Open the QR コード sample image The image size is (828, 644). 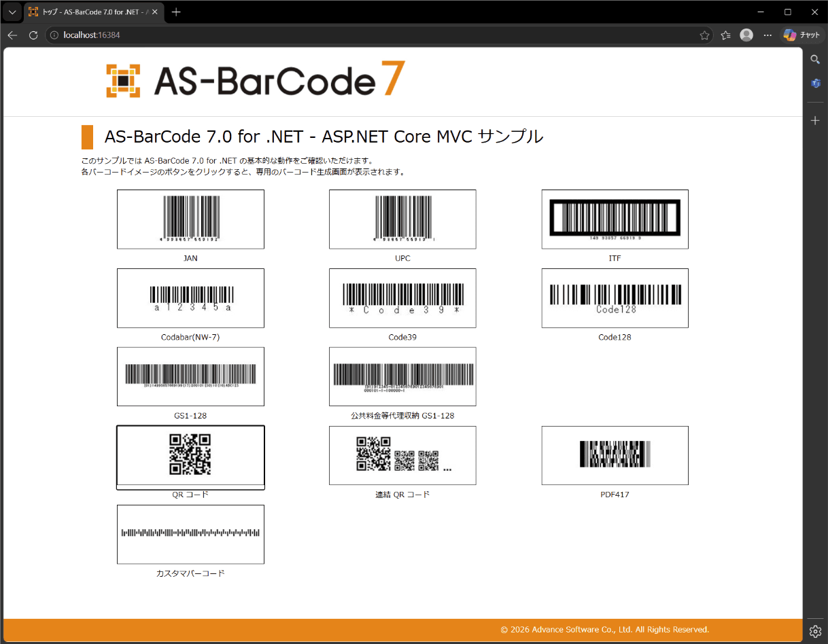(x=190, y=456)
